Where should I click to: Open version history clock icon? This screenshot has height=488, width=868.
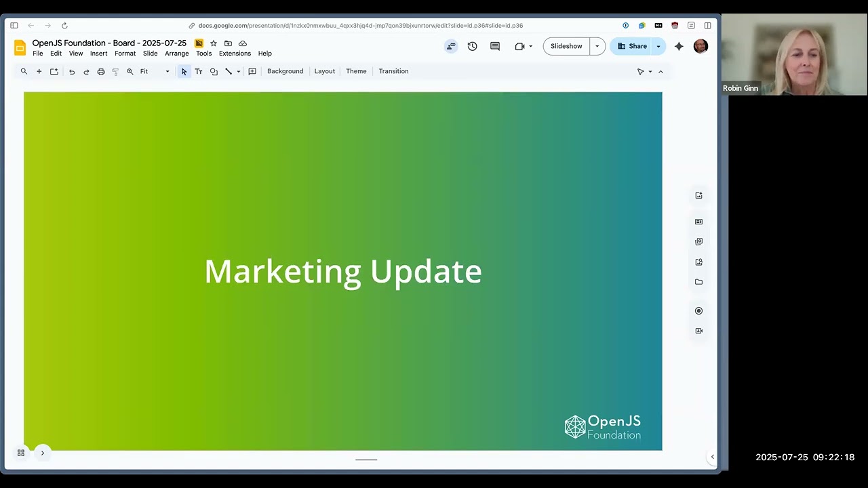point(472,46)
